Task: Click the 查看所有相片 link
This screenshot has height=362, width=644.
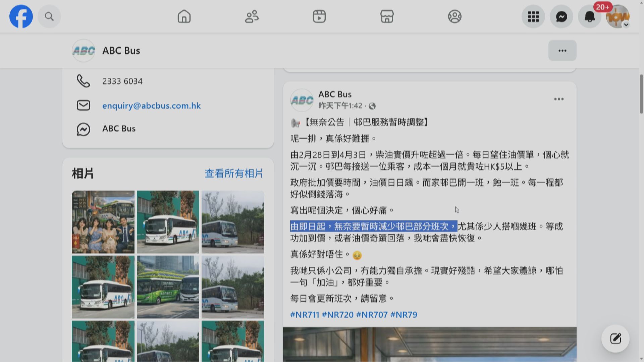Action: [x=234, y=173]
